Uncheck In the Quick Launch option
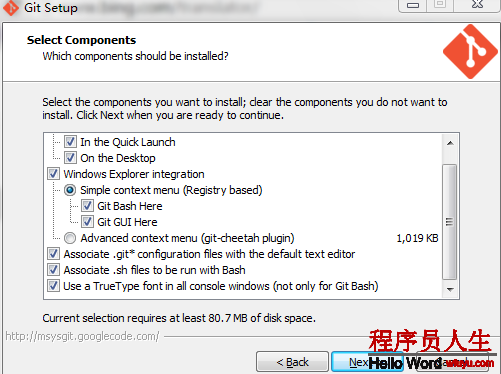This screenshot has width=501, height=374. coord(70,142)
